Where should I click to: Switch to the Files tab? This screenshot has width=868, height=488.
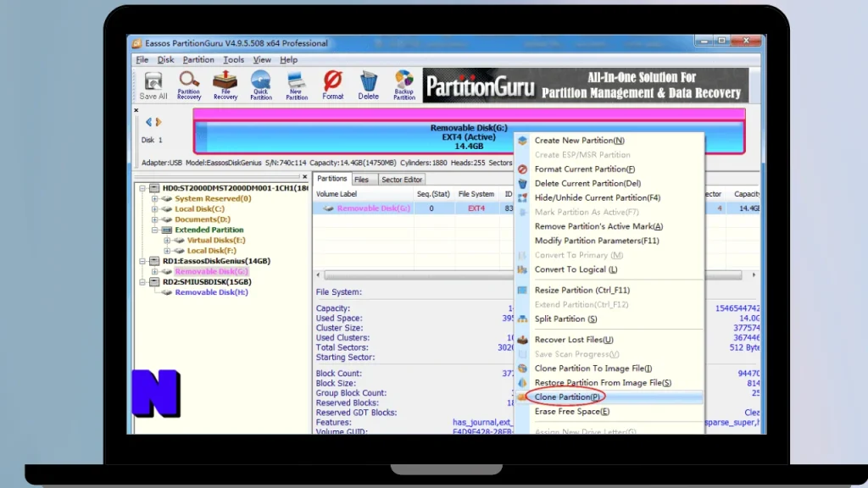pyautogui.click(x=361, y=180)
